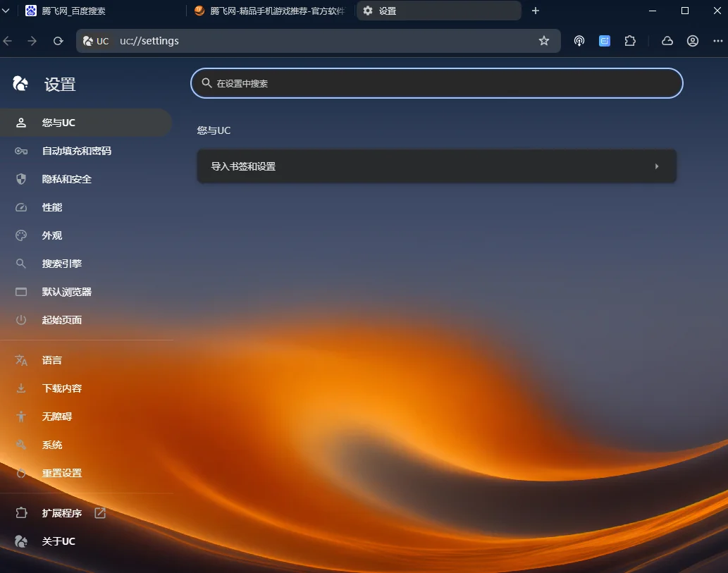Click the download arrow icon for 下载内容
The image size is (728, 573).
tap(21, 388)
